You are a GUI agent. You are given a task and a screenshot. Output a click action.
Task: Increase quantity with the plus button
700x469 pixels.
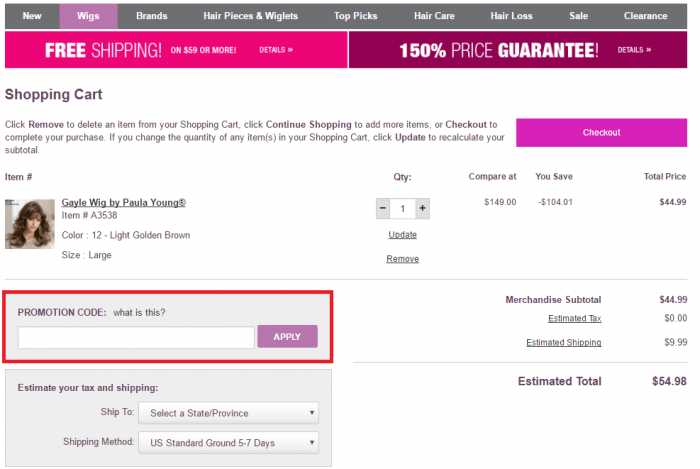pyautogui.click(x=423, y=209)
